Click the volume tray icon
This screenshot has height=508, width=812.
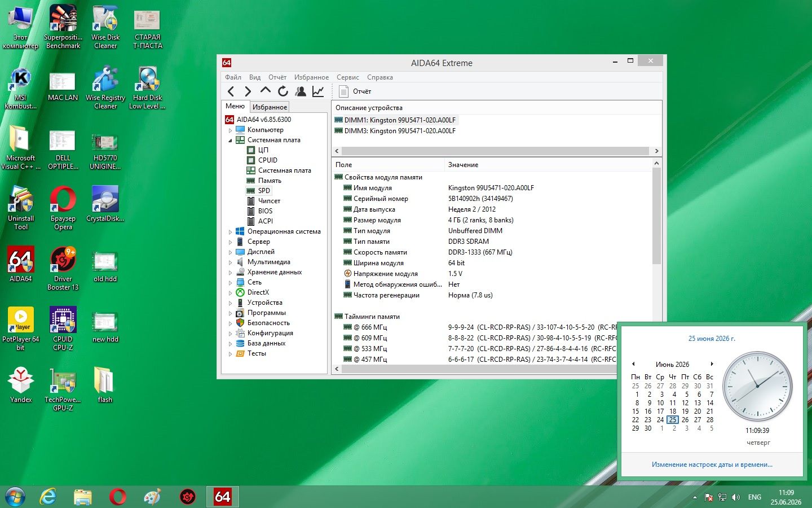735,497
